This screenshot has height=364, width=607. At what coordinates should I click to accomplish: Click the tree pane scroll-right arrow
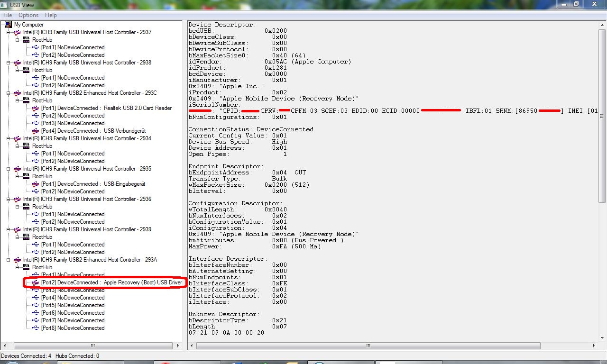[178, 346]
